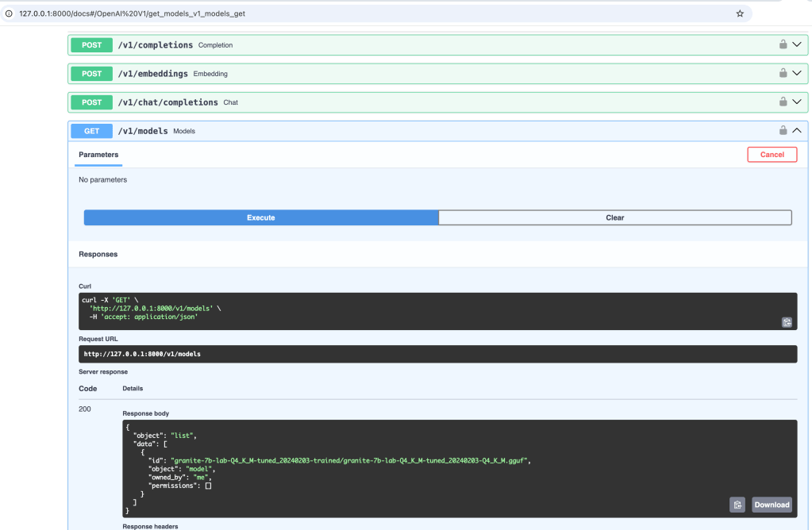Cancel the try-it-out mode
The height and width of the screenshot is (530, 812).
pyautogui.click(x=772, y=155)
